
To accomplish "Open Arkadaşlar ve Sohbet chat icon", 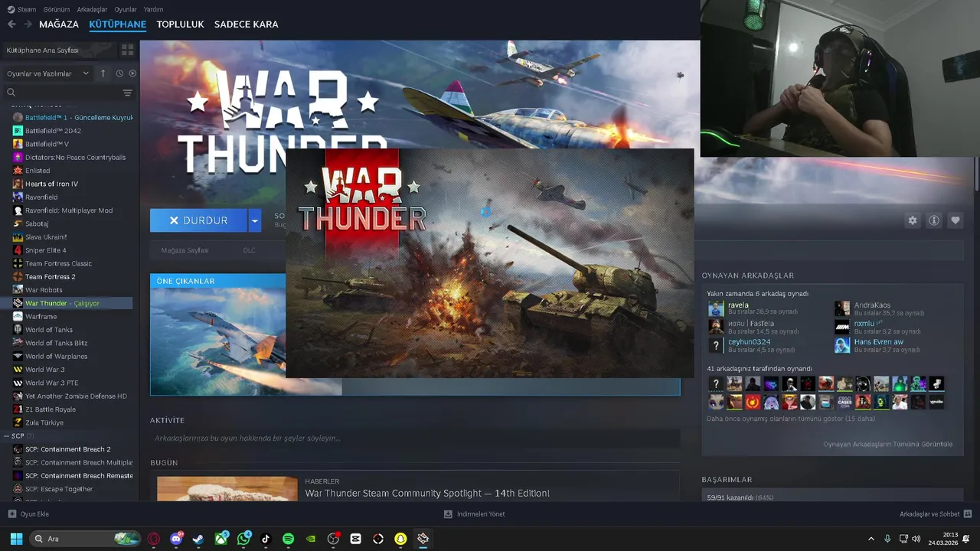I will (968, 514).
